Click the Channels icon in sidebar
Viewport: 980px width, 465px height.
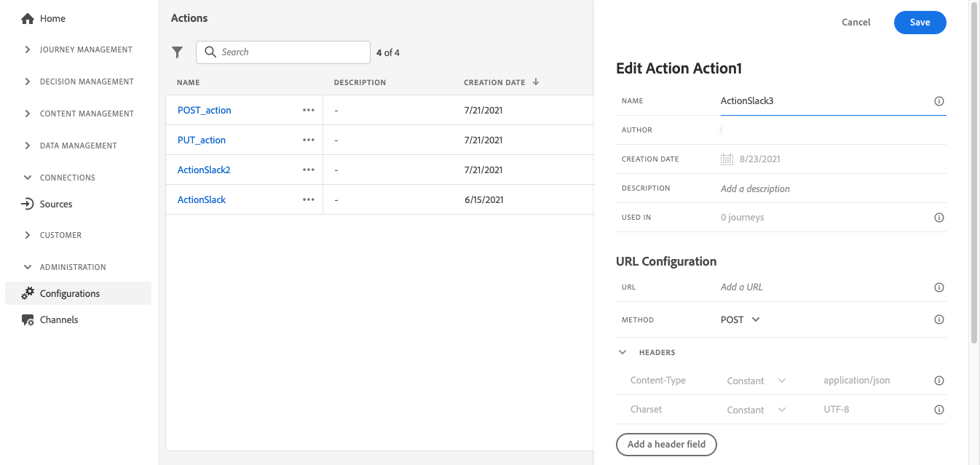pyautogui.click(x=28, y=319)
